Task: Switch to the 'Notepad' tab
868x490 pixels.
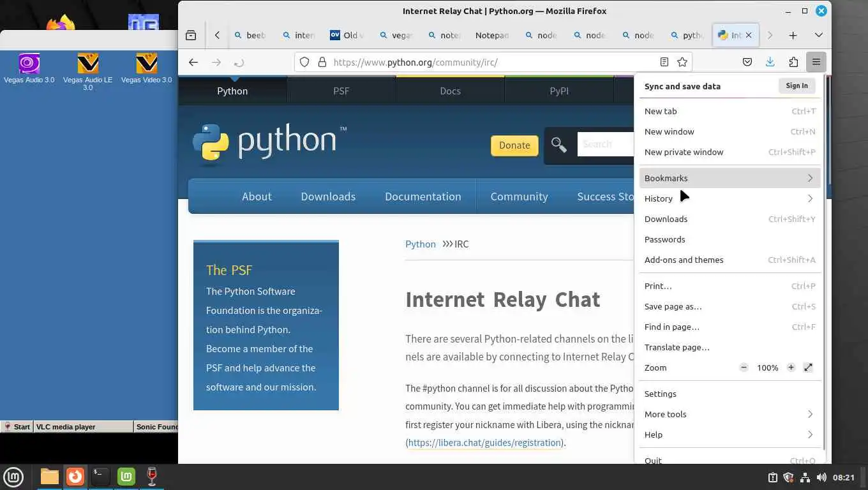Action: point(491,35)
